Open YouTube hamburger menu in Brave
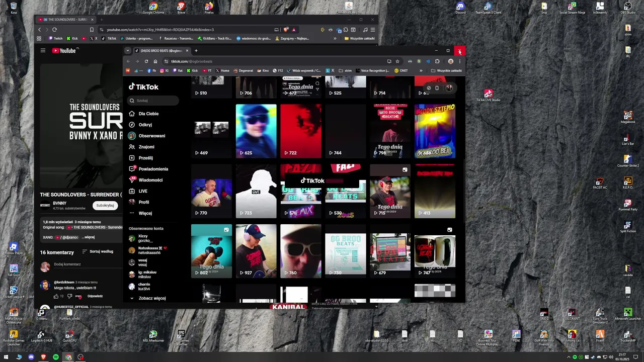Image resolution: width=644 pixels, height=362 pixels. click(x=43, y=50)
